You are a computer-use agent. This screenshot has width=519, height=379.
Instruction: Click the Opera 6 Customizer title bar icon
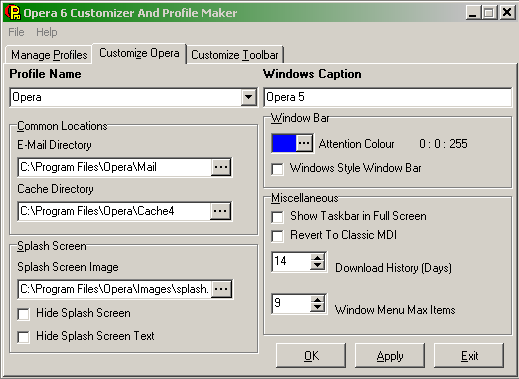(13, 12)
